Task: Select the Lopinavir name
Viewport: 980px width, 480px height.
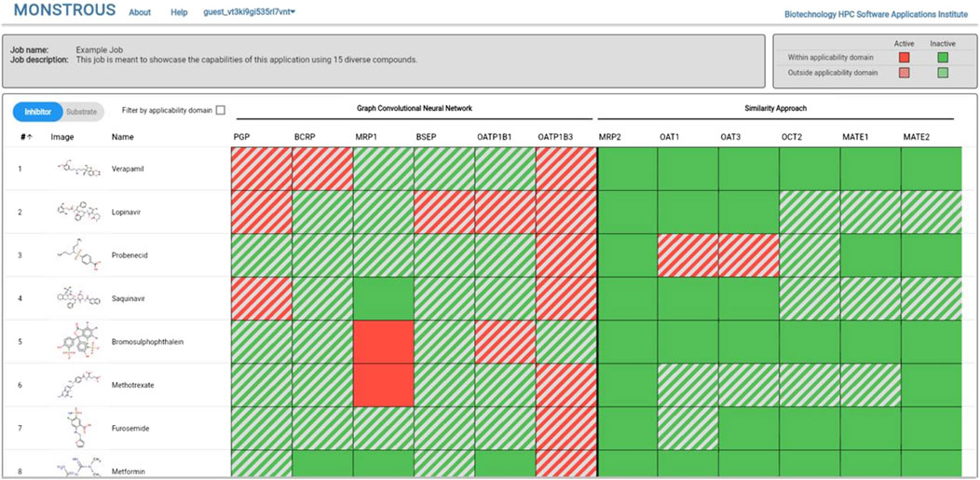Action: click(x=125, y=212)
